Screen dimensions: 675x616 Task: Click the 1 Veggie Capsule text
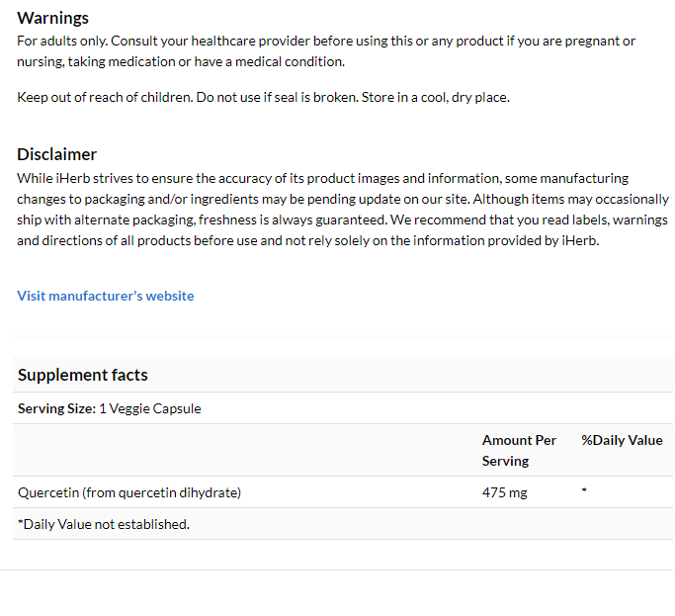150,408
